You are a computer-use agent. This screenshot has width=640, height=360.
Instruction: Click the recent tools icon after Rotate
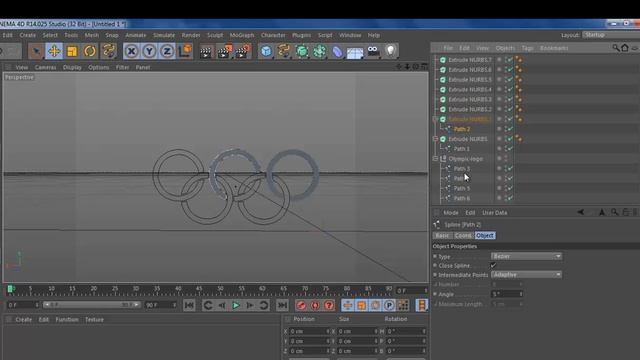pos(109,51)
